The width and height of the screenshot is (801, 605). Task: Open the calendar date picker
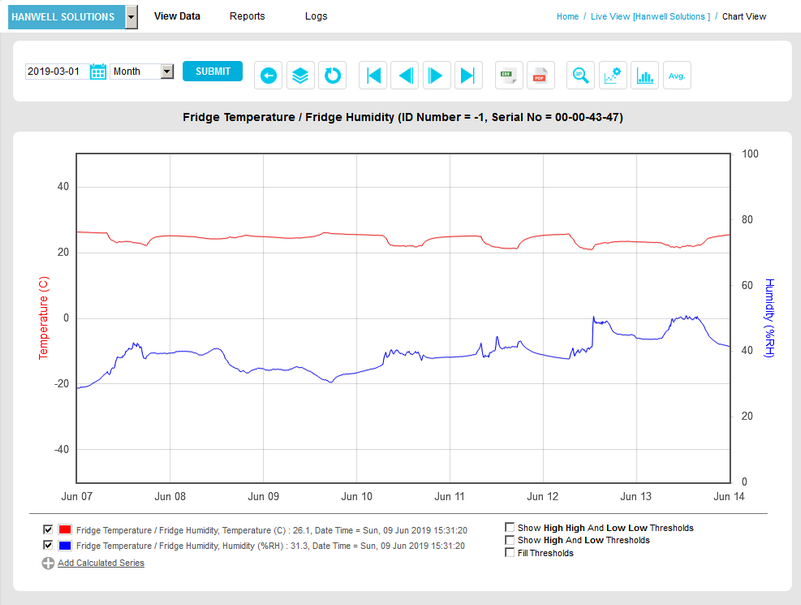coord(98,72)
